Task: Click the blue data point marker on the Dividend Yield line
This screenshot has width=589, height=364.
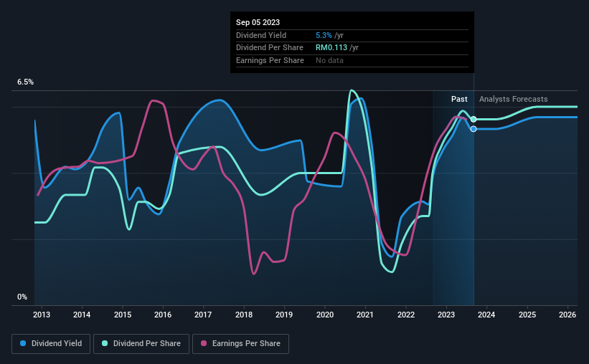Action: [473, 129]
